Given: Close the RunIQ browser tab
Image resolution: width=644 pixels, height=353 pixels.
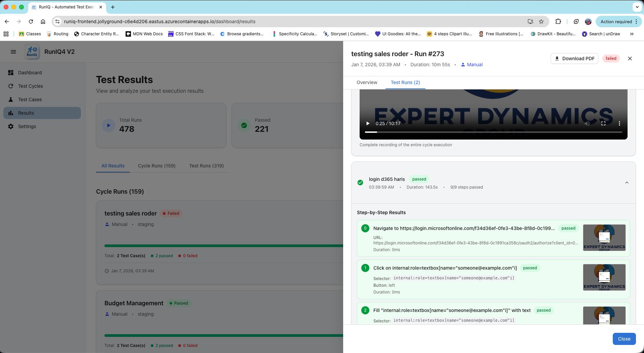Looking at the screenshot, I should [101, 7].
